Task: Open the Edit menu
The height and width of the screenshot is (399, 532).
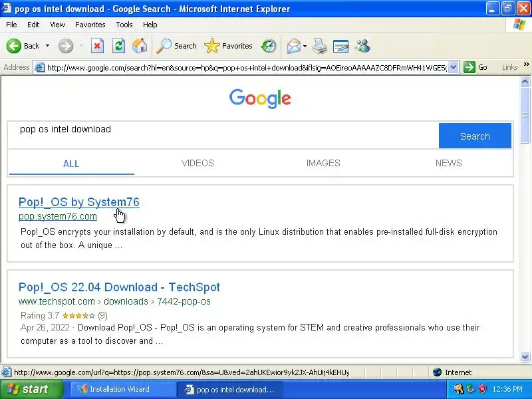Action: 33,25
